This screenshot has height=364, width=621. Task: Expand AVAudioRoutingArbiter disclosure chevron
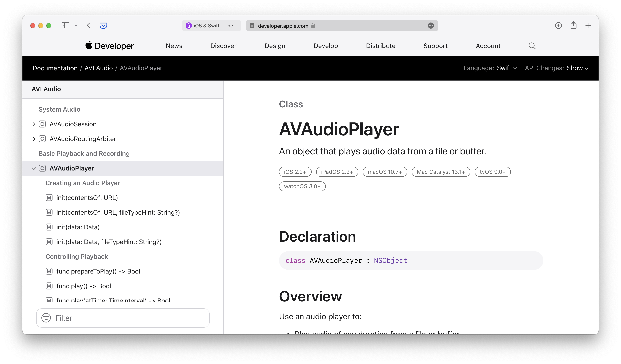click(34, 139)
